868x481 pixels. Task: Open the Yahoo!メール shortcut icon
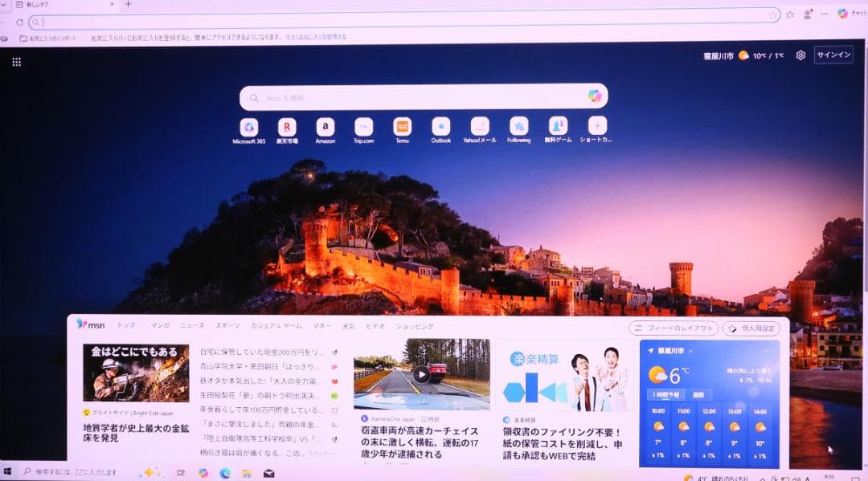[480, 127]
